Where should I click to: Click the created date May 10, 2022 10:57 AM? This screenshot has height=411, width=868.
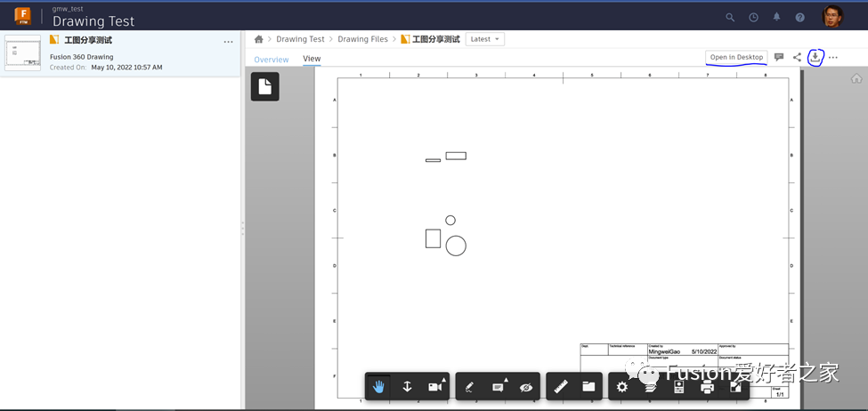point(126,68)
